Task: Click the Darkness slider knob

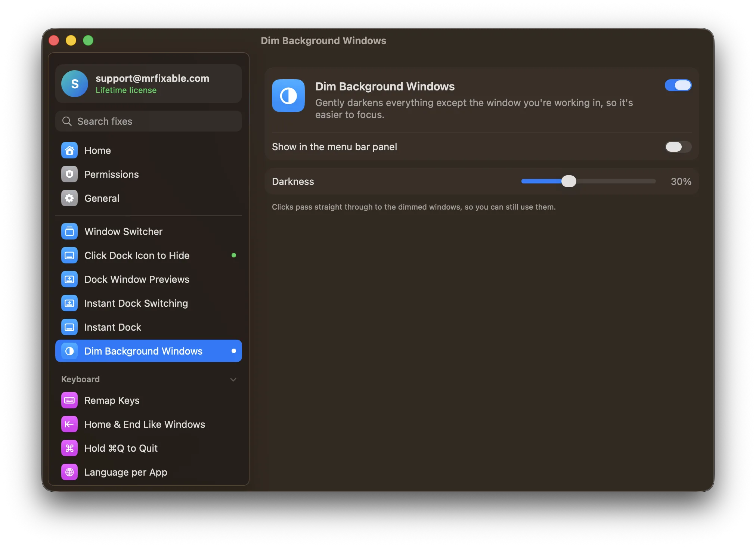Action: coord(569,181)
